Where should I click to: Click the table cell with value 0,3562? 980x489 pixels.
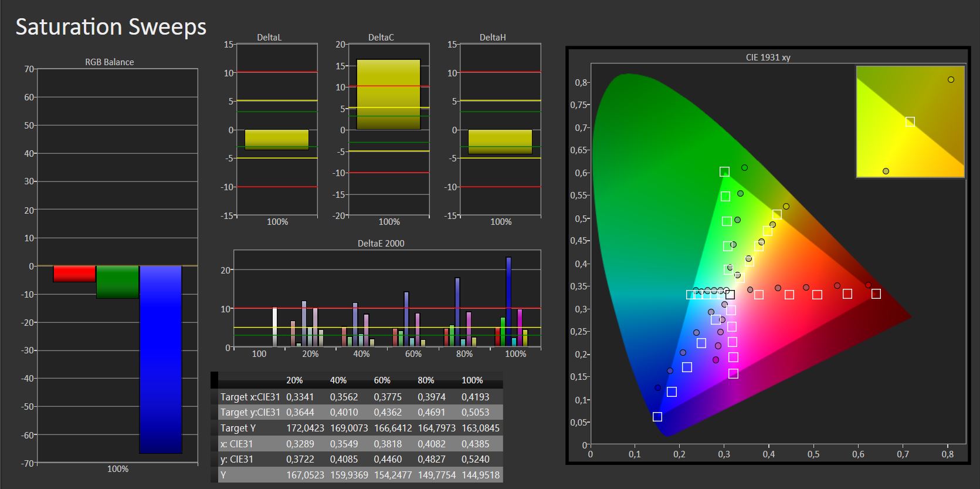click(x=344, y=397)
